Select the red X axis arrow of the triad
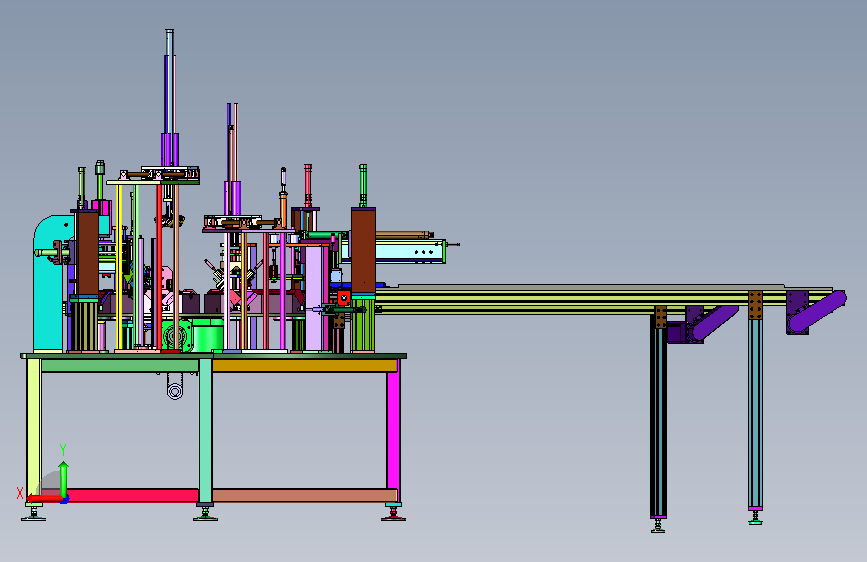The width and height of the screenshot is (867, 562). (x=44, y=499)
